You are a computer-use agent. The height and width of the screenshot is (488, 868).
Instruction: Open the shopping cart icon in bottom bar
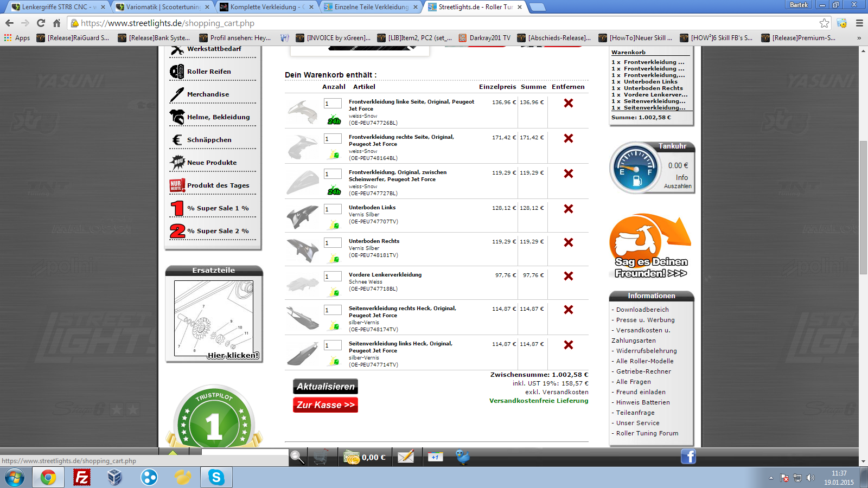click(321, 457)
